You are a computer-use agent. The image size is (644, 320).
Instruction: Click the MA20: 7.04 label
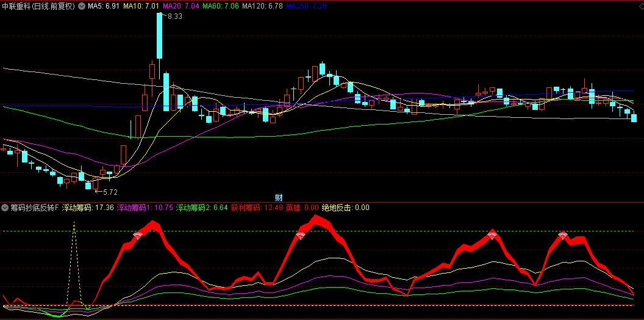(x=181, y=6)
